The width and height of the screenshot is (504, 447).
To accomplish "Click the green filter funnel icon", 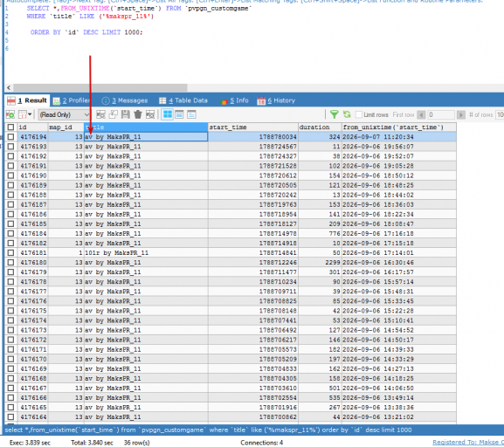I will click(x=335, y=114).
